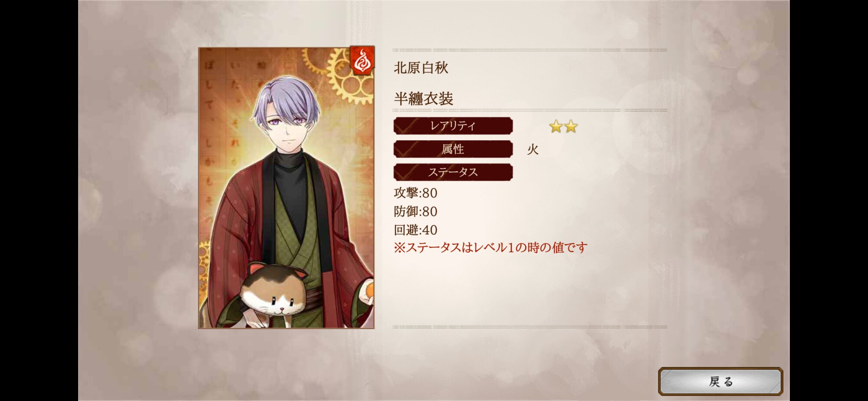
Task: Click the 攻撃:80 stat line
Action: 415,193
